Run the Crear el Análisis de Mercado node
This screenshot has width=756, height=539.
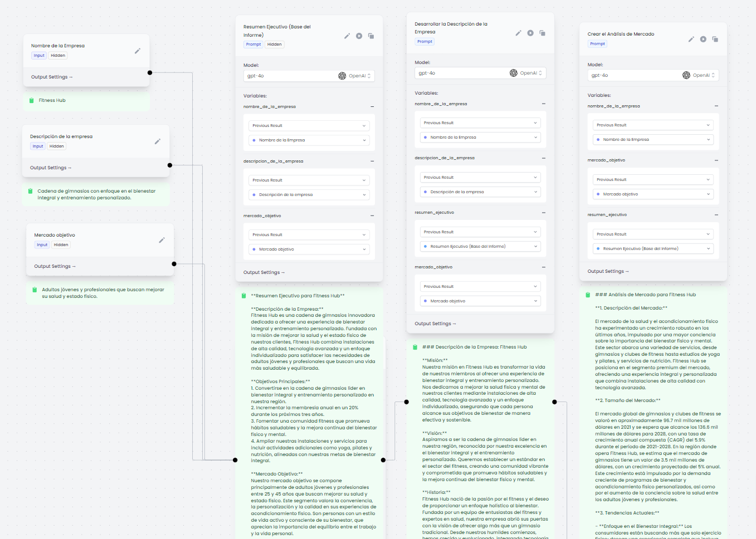(x=703, y=40)
